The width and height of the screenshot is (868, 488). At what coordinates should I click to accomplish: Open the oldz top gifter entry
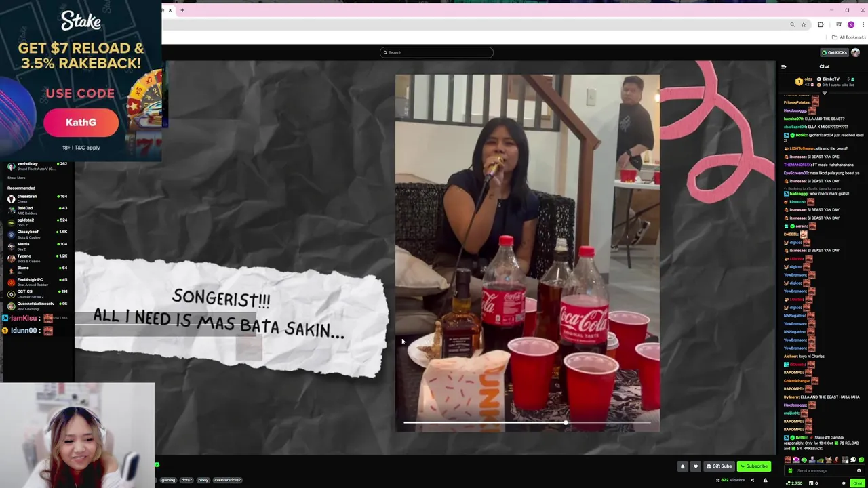(803, 81)
